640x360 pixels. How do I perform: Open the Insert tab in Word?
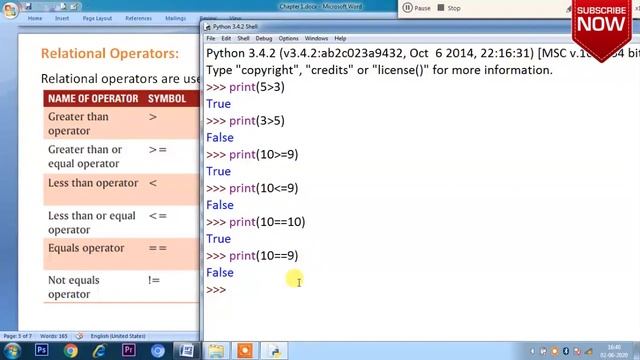(x=62, y=18)
